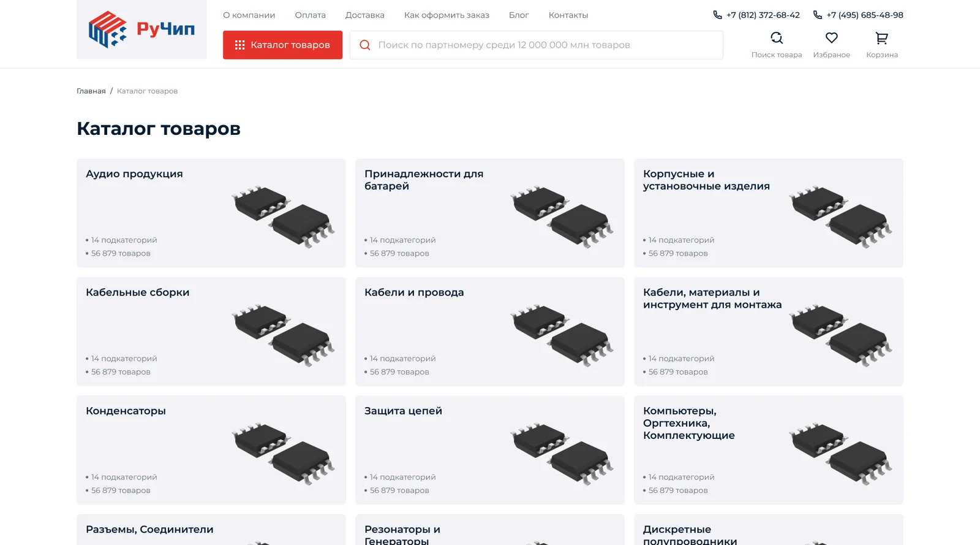Open the Корзина cart icon
This screenshot has height=545, width=980.
882,38
